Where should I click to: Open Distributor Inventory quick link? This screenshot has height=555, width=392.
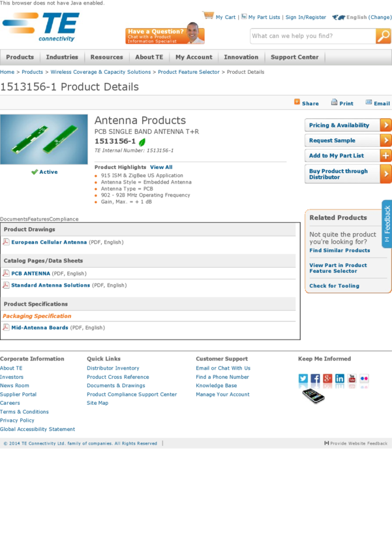point(113,368)
